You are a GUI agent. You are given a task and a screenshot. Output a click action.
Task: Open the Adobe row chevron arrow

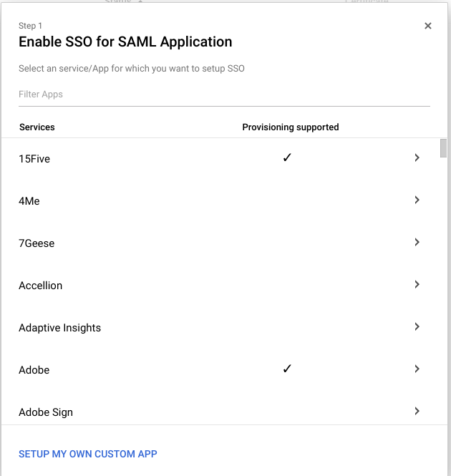(x=417, y=369)
